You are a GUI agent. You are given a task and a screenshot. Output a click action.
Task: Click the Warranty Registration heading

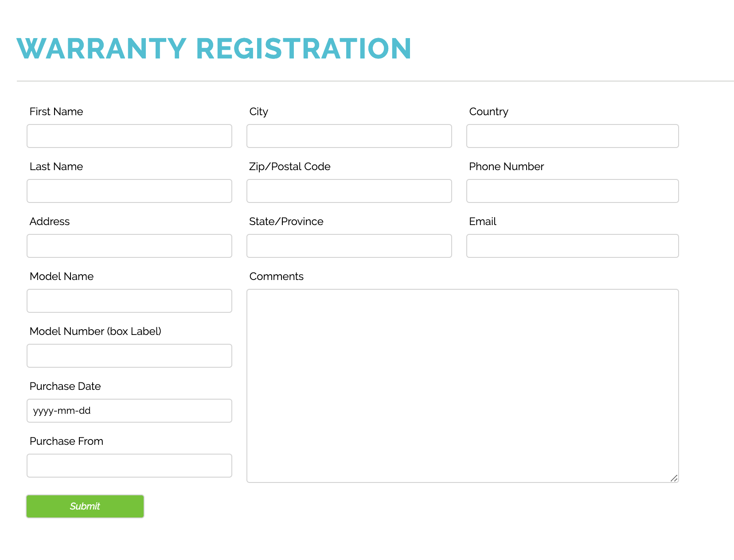point(214,48)
